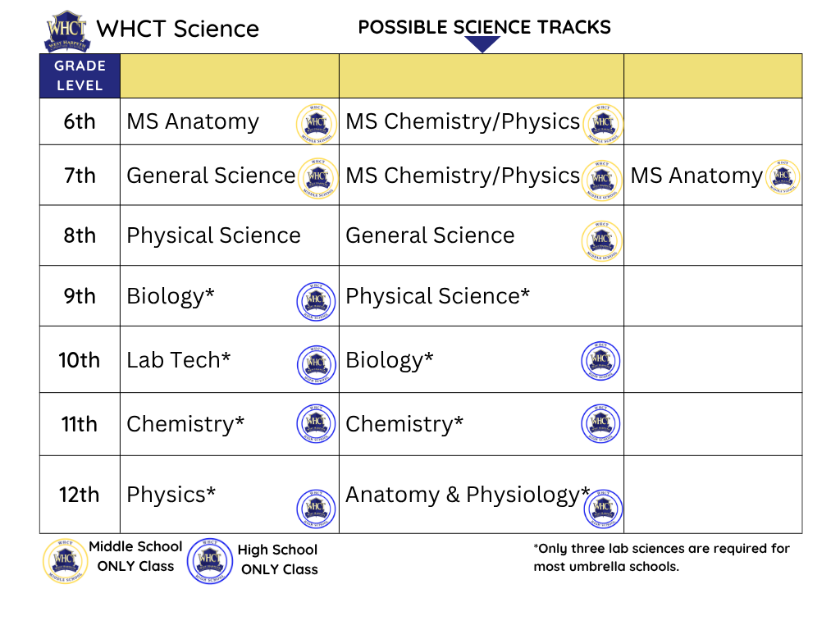The height and width of the screenshot is (630, 840).
Task: Click the badge beside 10th grade Biology* in second track
Action: pyautogui.click(x=601, y=361)
